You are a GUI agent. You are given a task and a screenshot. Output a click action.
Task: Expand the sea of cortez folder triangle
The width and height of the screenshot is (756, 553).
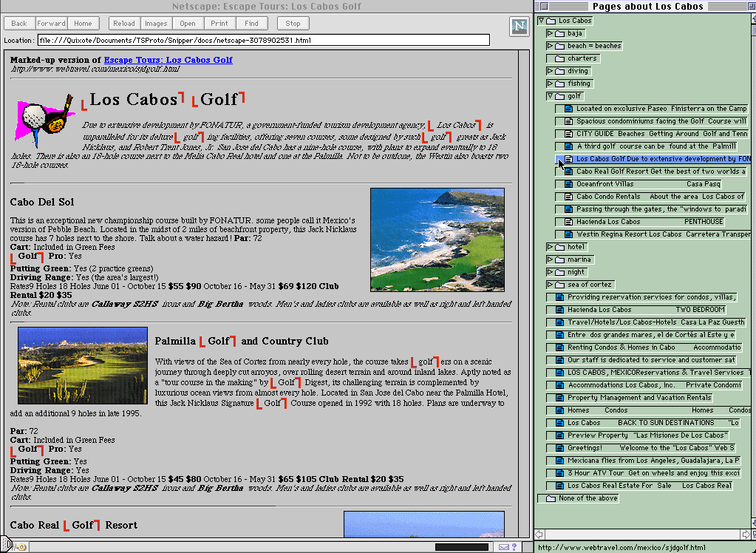coord(550,285)
